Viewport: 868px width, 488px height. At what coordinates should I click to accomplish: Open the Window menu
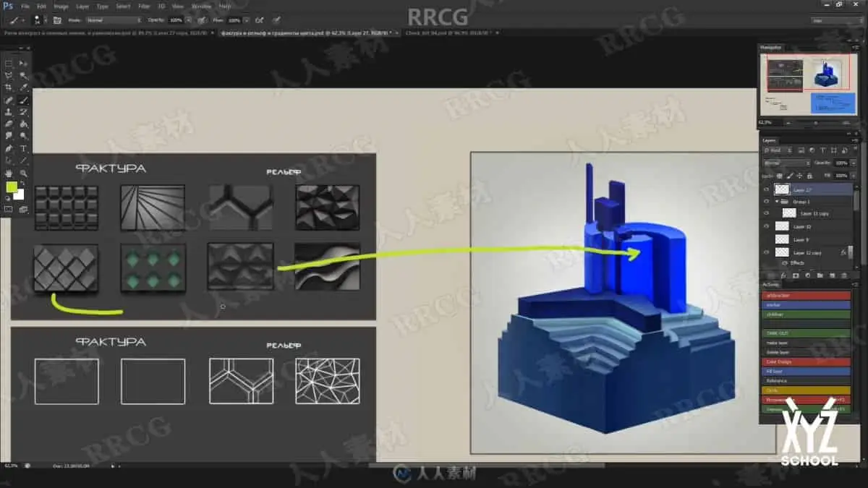coord(201,7)
